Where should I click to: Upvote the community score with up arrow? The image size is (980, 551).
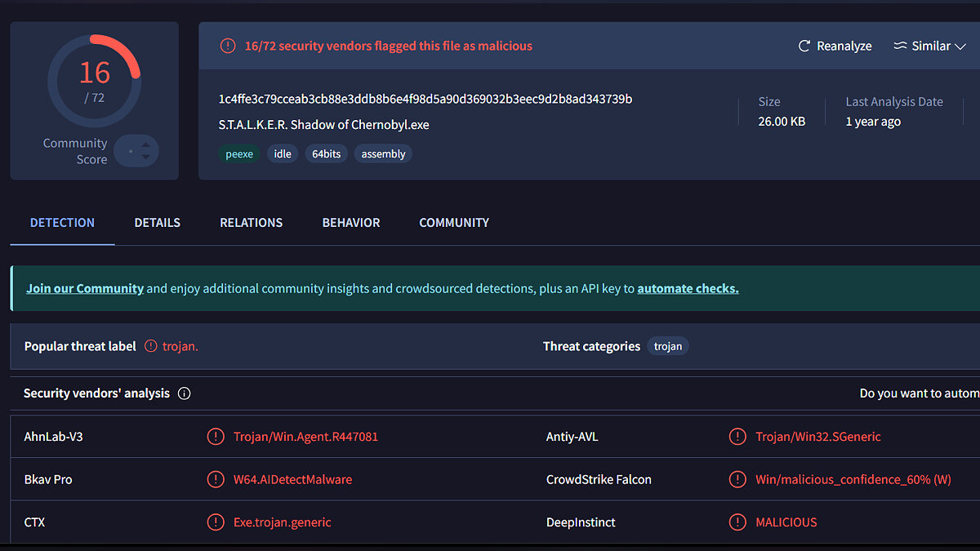pyautogui.click(x=145, y=145)
